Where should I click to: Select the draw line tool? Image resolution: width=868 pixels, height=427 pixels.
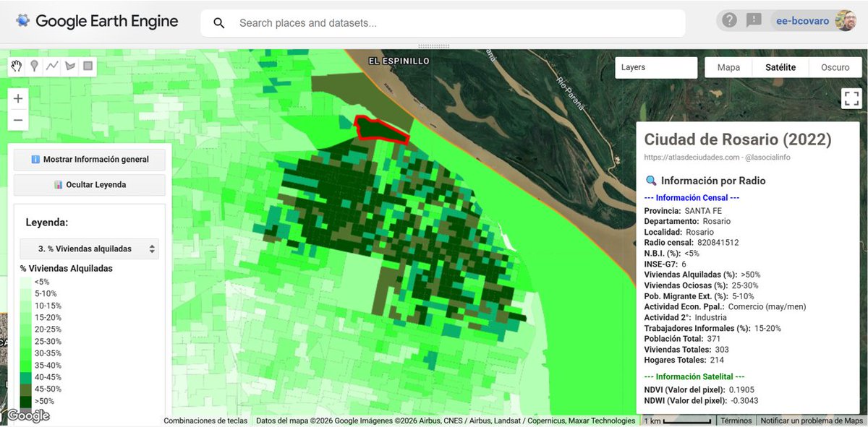pyautogui.click(x=52, y=66)
